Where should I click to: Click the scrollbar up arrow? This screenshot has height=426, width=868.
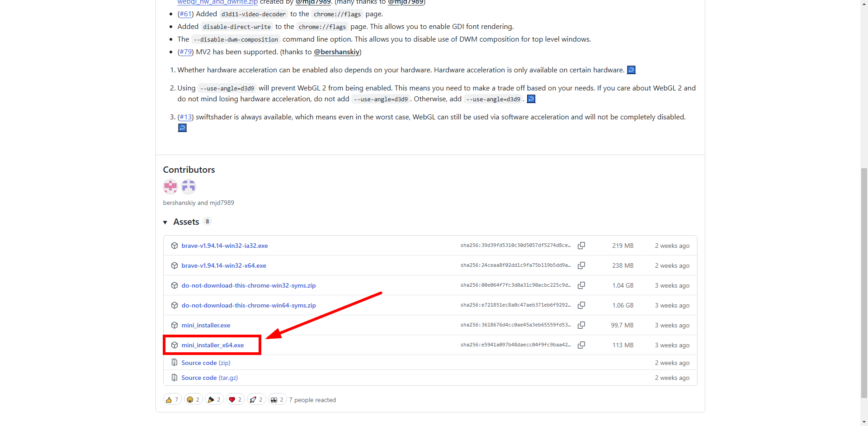[x=864, y=4]
